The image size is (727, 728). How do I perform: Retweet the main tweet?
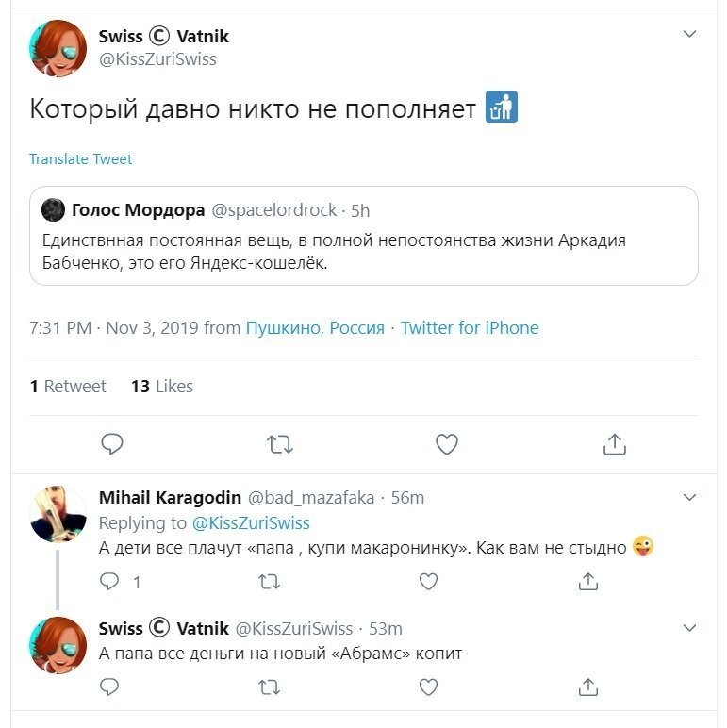(x=280, y=443)
